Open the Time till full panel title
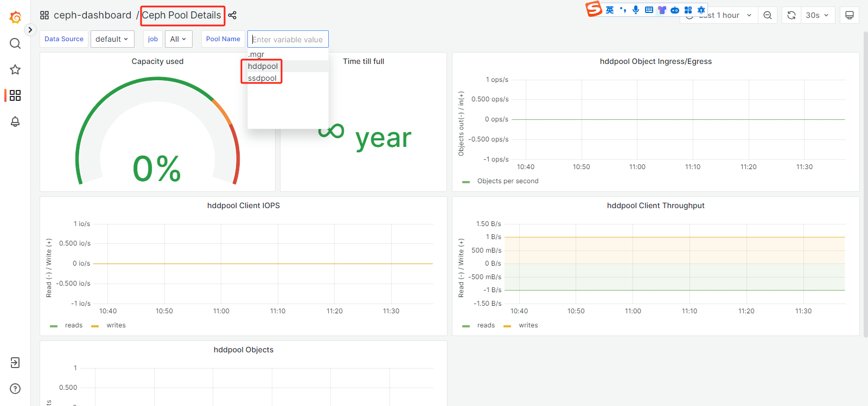 coord(363,61)
